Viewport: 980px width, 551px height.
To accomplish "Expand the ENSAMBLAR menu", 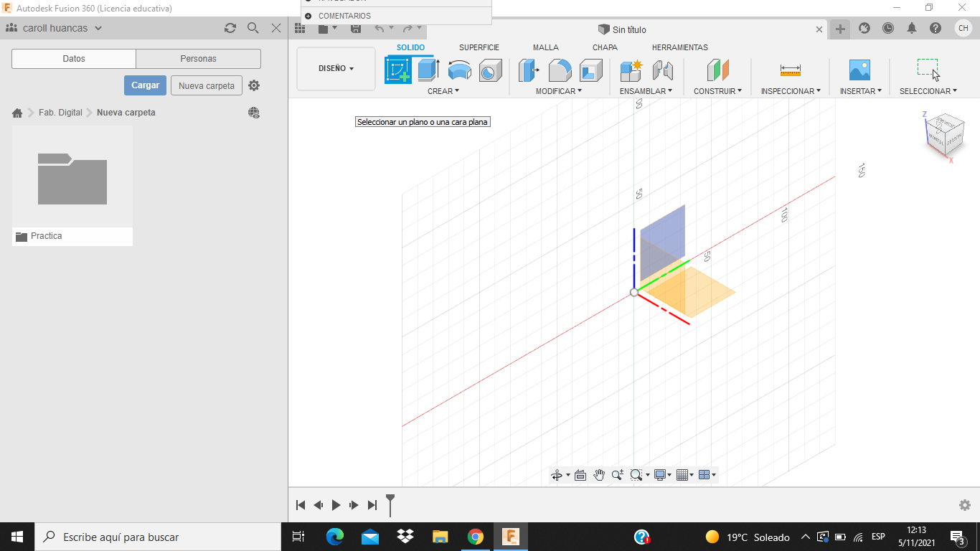I will [x=646, y=91].
